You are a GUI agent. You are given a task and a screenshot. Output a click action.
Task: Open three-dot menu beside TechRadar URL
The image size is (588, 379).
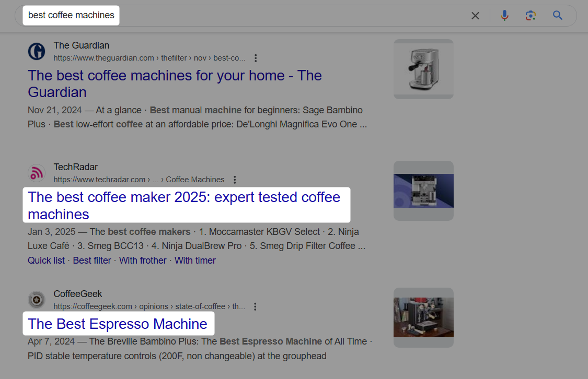(x=235, y=180)
